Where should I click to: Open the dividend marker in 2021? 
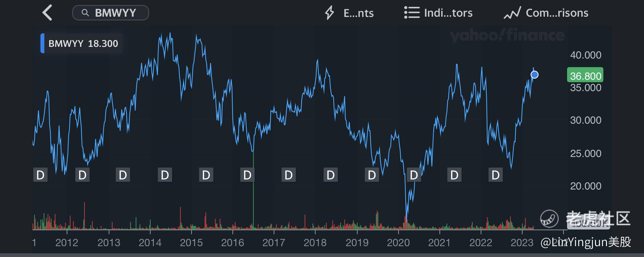(454, 175)
